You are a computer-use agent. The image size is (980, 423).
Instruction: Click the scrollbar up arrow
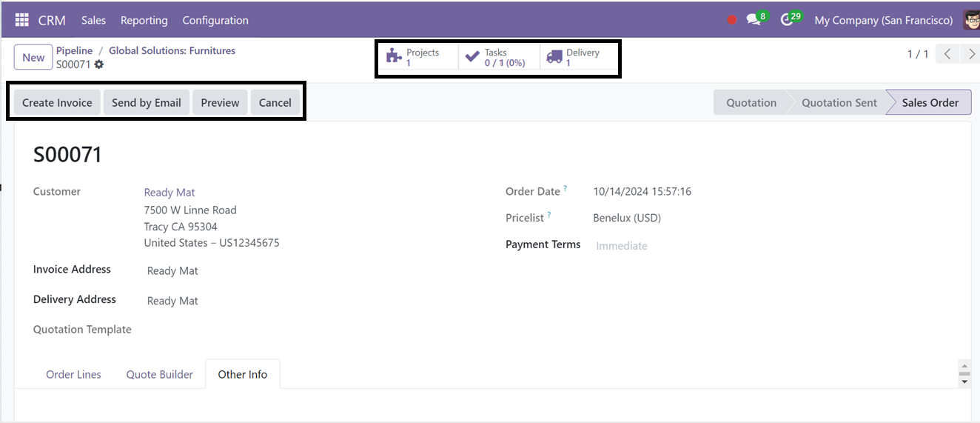click(x=964, y=367)
